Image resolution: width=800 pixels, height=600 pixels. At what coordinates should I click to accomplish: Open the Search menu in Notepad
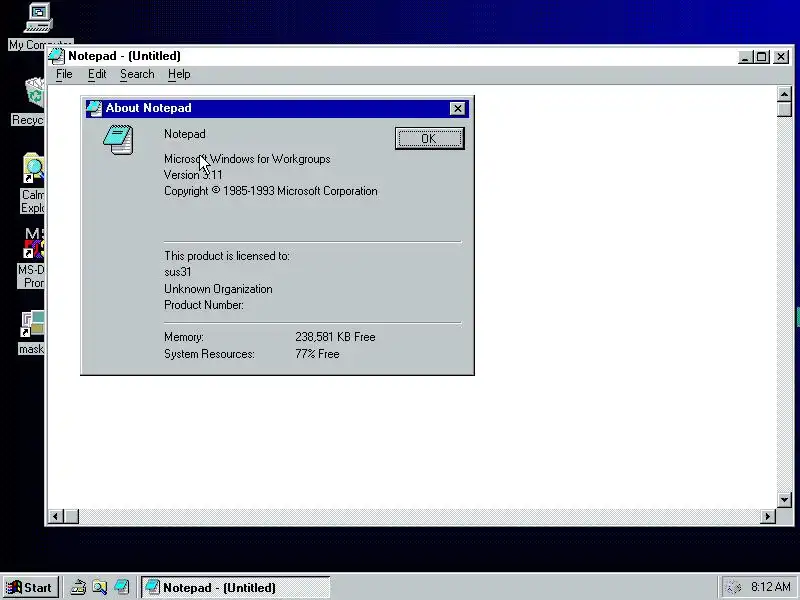(137, 74)
